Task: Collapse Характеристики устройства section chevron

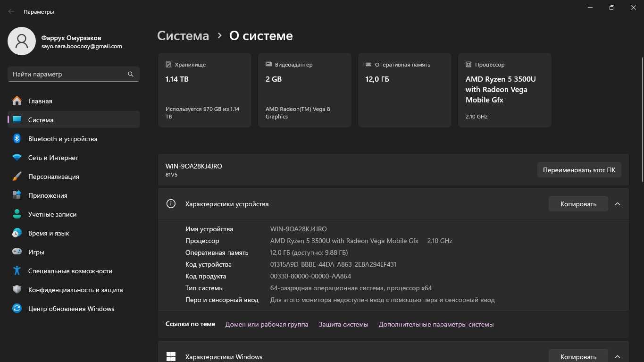Action: tap(618, 204)
